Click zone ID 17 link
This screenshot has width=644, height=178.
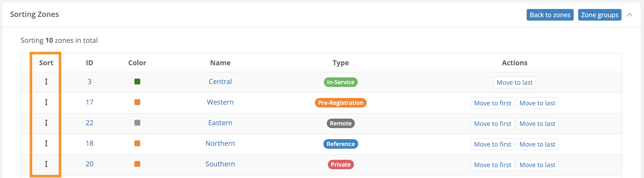89,102
